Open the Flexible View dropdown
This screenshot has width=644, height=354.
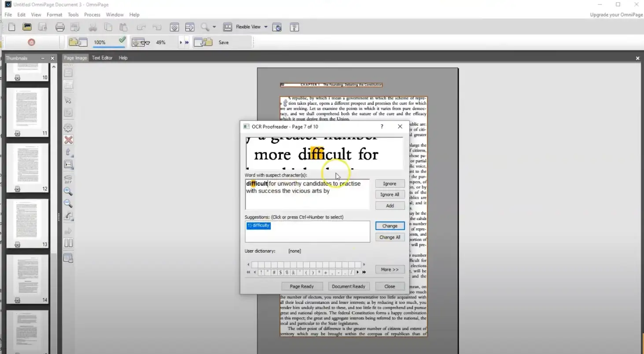click(x=265, y=27)
